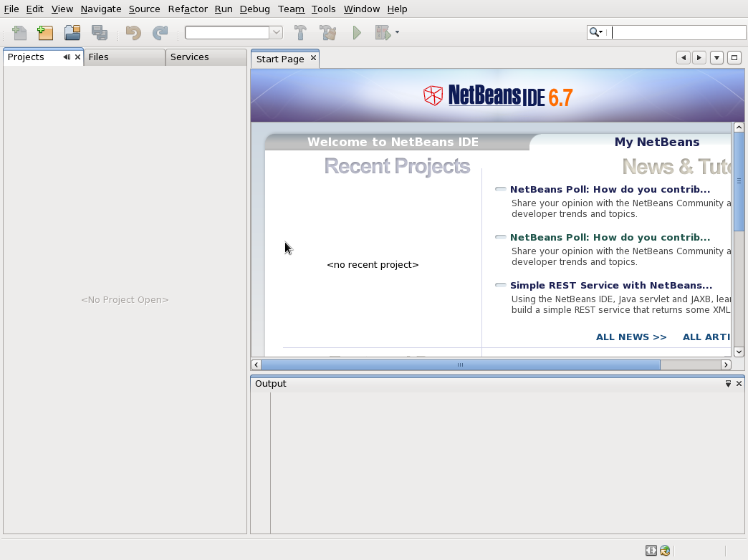Image resolution: width=748 pixels, height=560 pixels.
Task: Click the horizontal scrollbar right arrow
Action: pyautogui.click(x=726, y=365)
